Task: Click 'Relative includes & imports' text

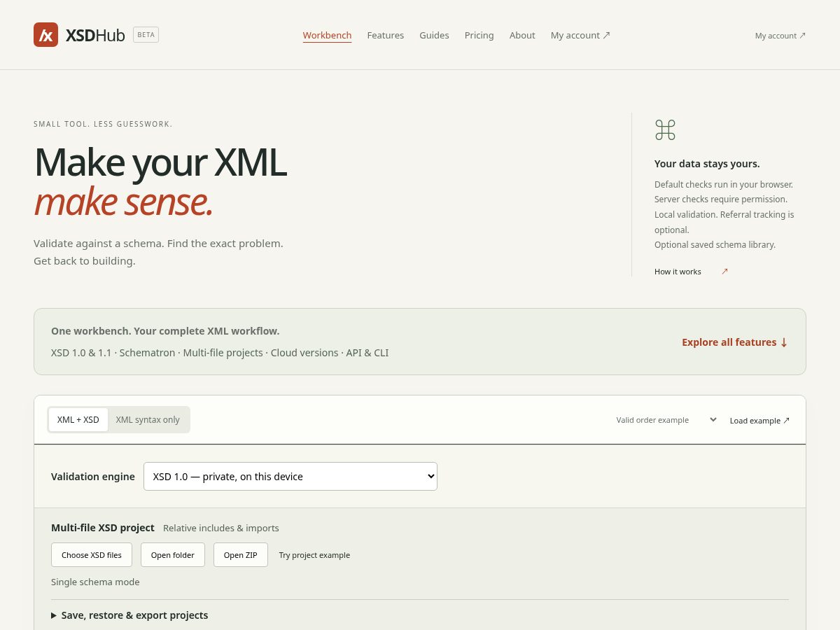Action: (221, 528)
